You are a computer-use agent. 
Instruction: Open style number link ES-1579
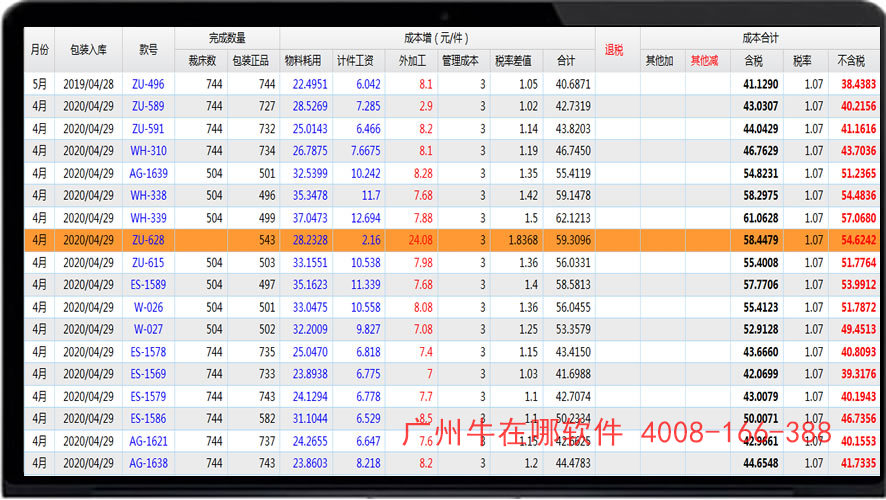[x=148, y=397]
